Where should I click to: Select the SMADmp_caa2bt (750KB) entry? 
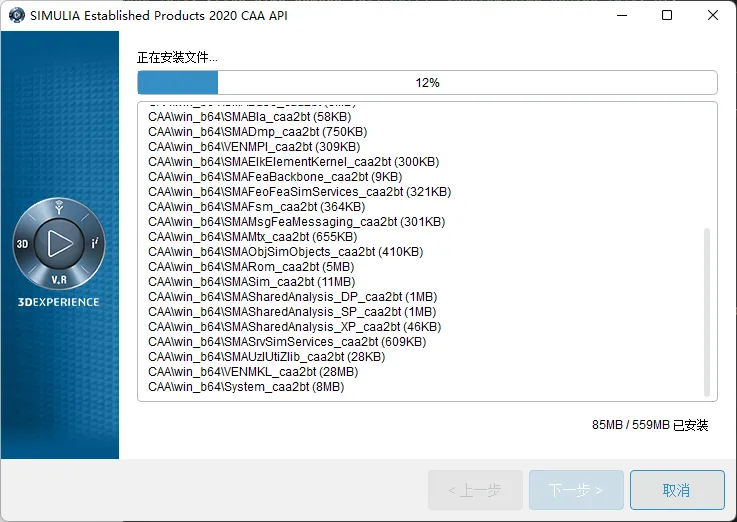click(258, 132)
